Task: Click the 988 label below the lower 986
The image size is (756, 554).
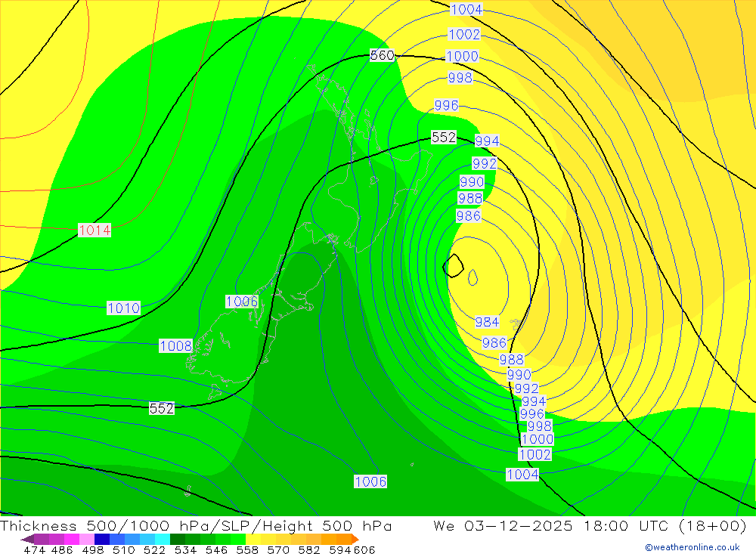Action: [x=512, y=360]
